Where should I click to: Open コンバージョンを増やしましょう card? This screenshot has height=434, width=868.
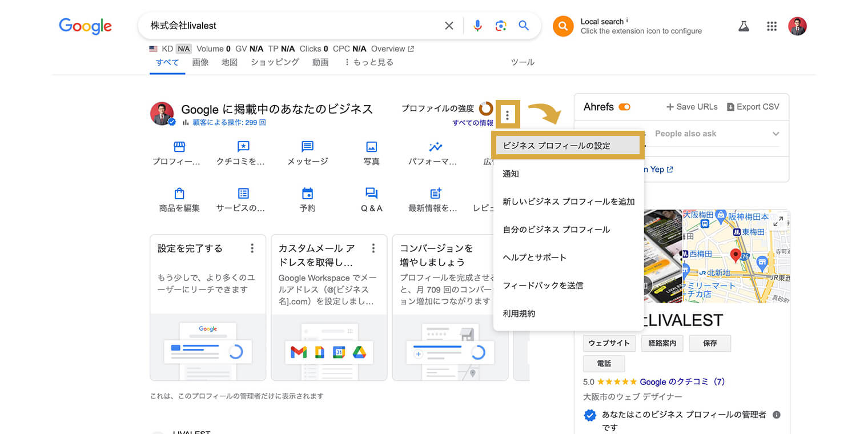tap(450, 307)
